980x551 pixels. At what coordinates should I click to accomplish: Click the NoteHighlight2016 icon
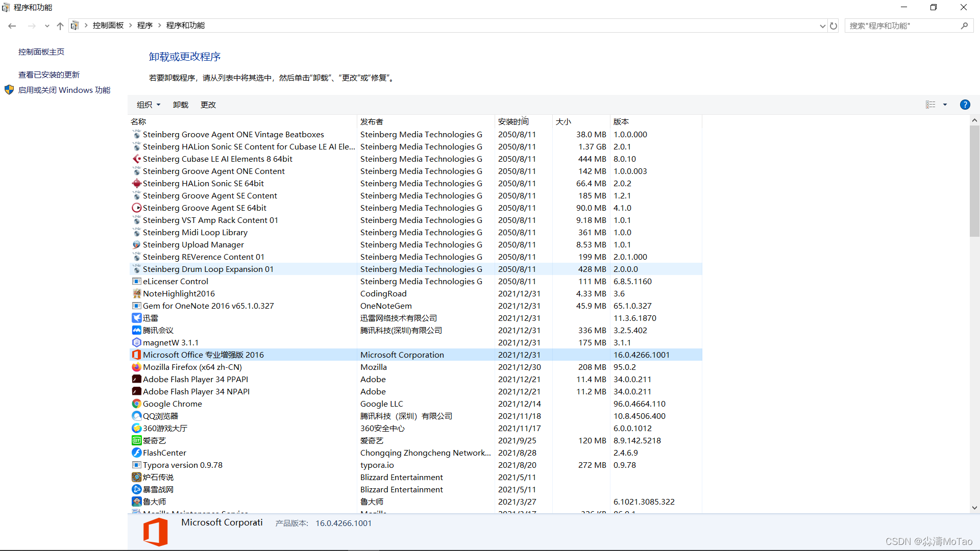[136, 293]
